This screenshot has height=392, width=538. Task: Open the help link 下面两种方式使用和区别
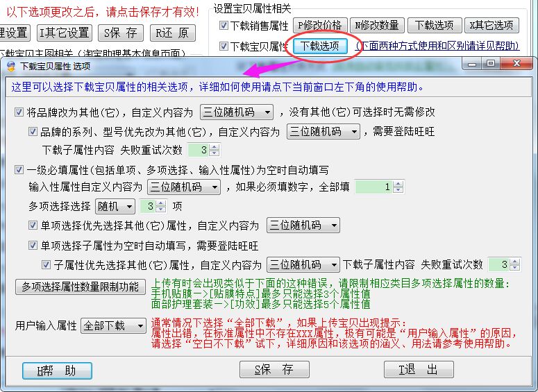click(437, 46)
